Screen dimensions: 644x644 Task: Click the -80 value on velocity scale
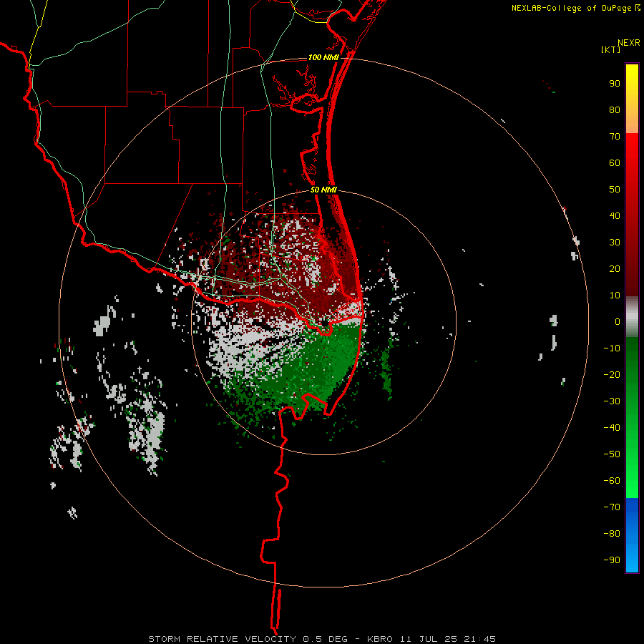pos(612,534)
